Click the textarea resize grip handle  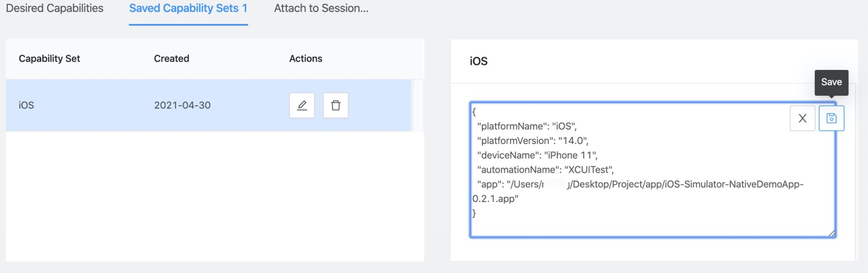(x=831, y=233)
